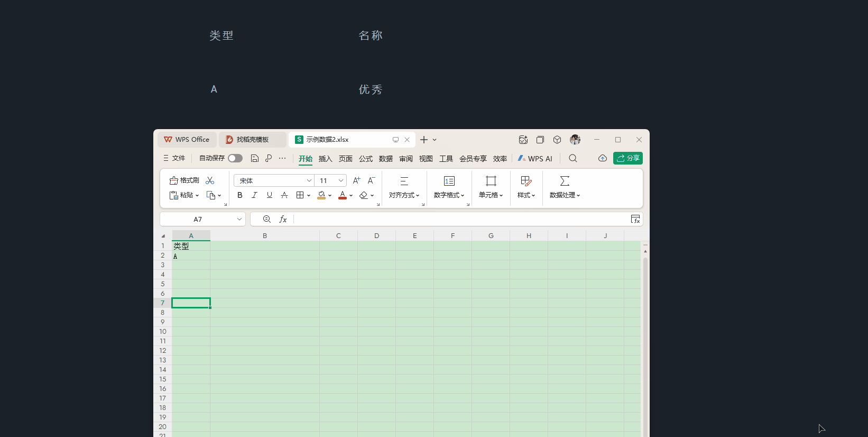Open the 文件 file menu
This screenshot has height=437, width=868.
coord(174,158)
